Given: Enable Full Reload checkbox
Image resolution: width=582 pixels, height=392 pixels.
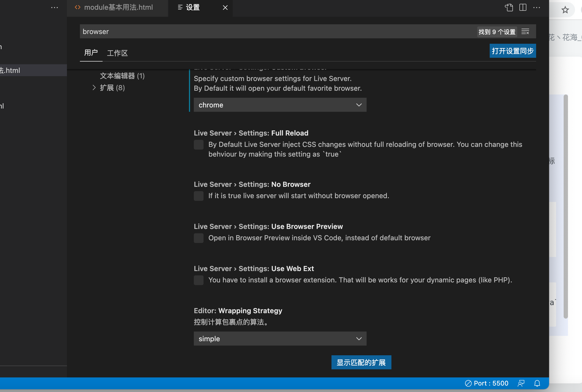Looking at the screenshot, I should point(199,145).
